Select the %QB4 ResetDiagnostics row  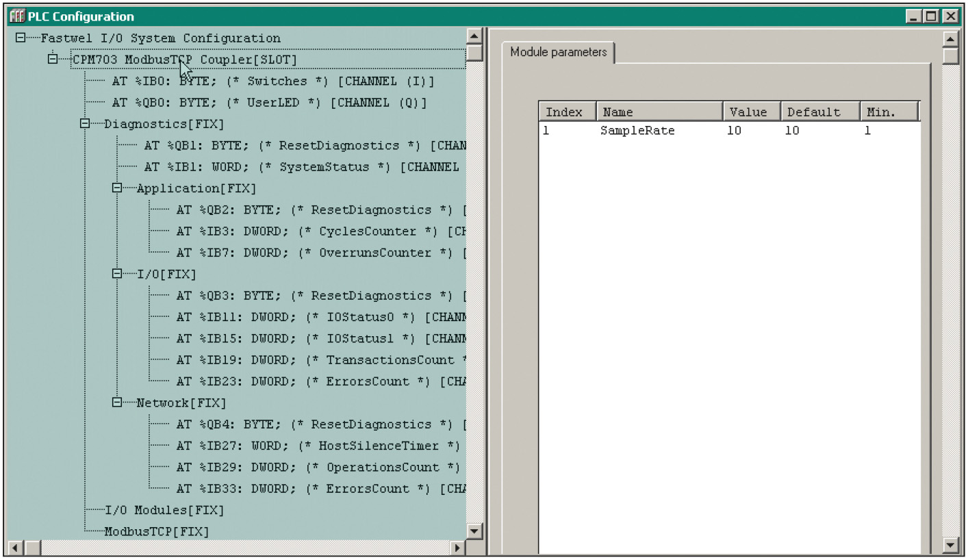point(320,424)
